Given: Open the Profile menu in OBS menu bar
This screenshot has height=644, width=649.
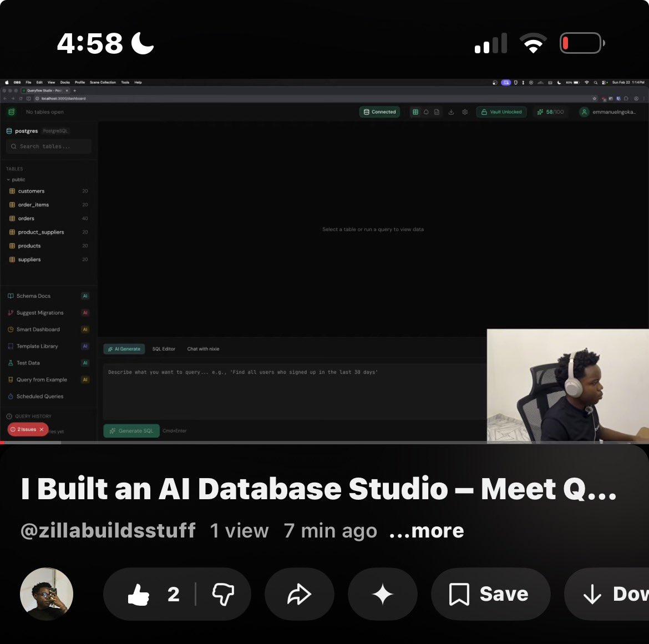Looking at the screenshot, I should 80,82.
